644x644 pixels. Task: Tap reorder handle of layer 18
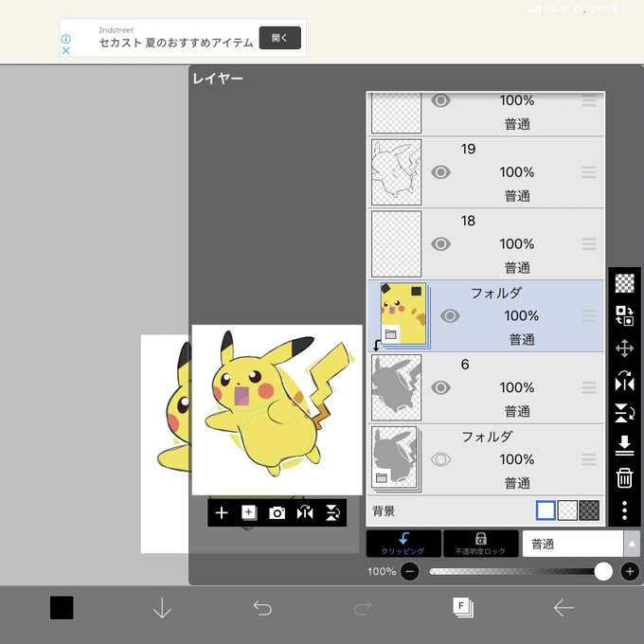[x=589, y=244]
